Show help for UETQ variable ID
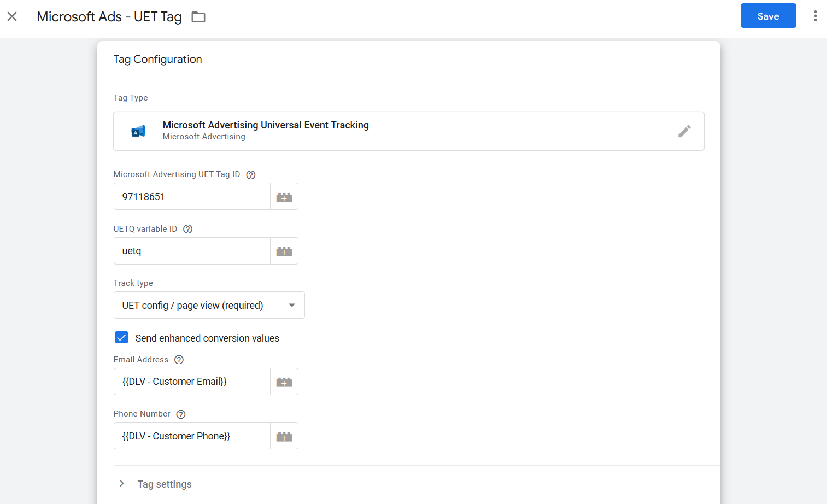Viewport: 827px width, 504px height. coord(188,229)
